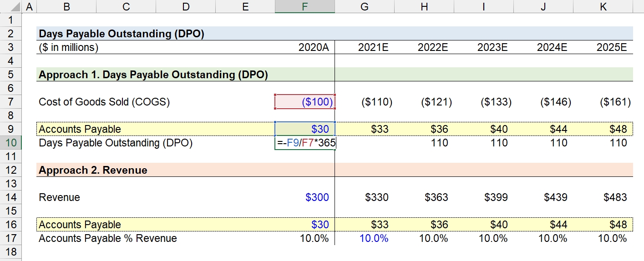Select the COGS cell showing ($100)

(x=305, y=102)
